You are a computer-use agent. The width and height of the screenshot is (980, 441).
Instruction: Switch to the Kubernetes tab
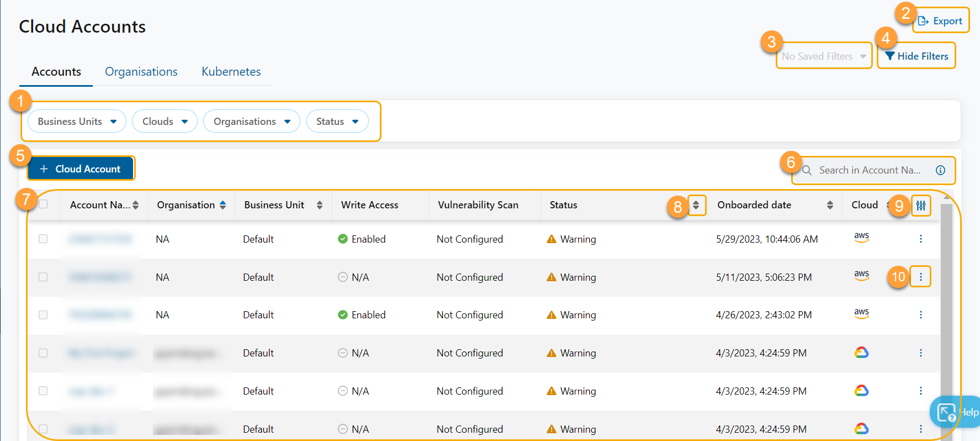click(x=231, y=72)
